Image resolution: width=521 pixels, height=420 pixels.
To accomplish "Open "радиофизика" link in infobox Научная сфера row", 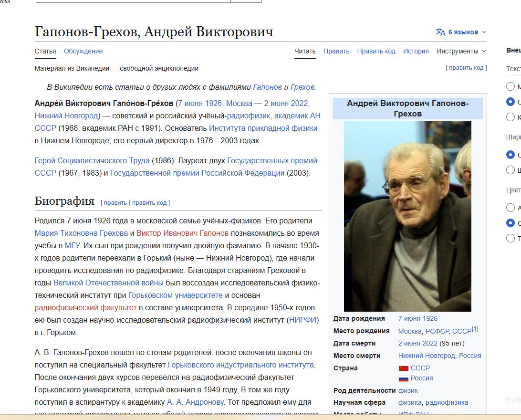I will click(447, 402).
